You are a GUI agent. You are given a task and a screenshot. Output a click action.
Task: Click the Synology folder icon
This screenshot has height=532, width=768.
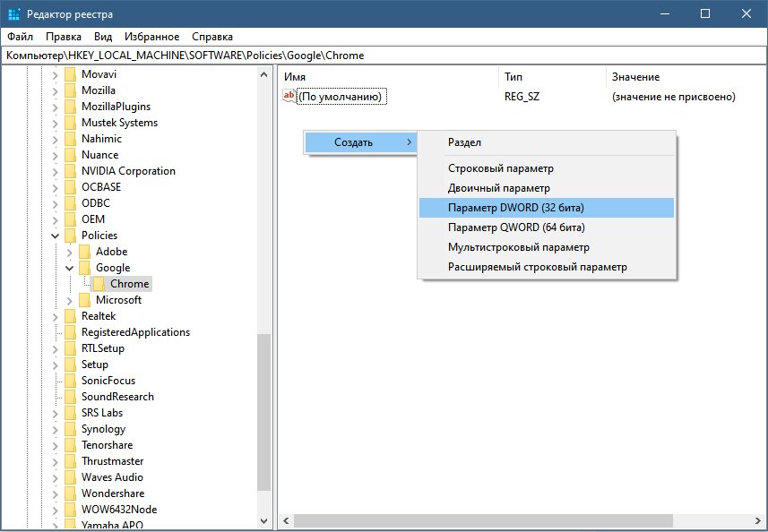71,430
